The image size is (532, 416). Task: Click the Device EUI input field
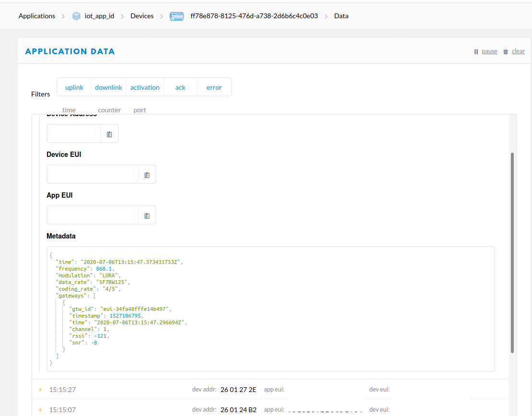pyautogui.click(x=93, y=174)
